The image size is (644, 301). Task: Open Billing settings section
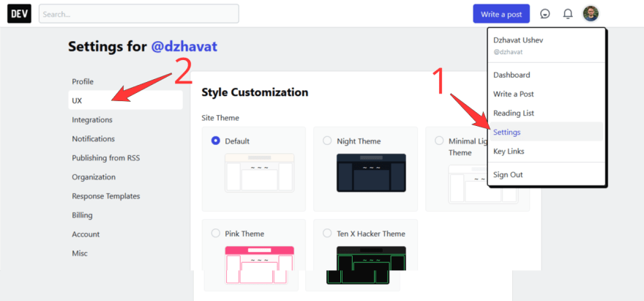point(125,215)
